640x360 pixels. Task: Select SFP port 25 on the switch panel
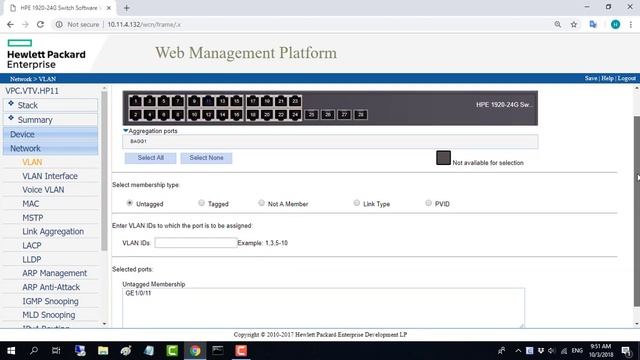pos(311,115)
